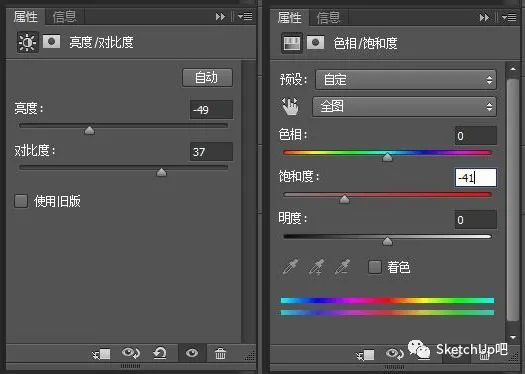Collapse the Hue/Saturation panel with the double-arrow icon
This screenshot has width=525, height=374.
pos(484,17)
